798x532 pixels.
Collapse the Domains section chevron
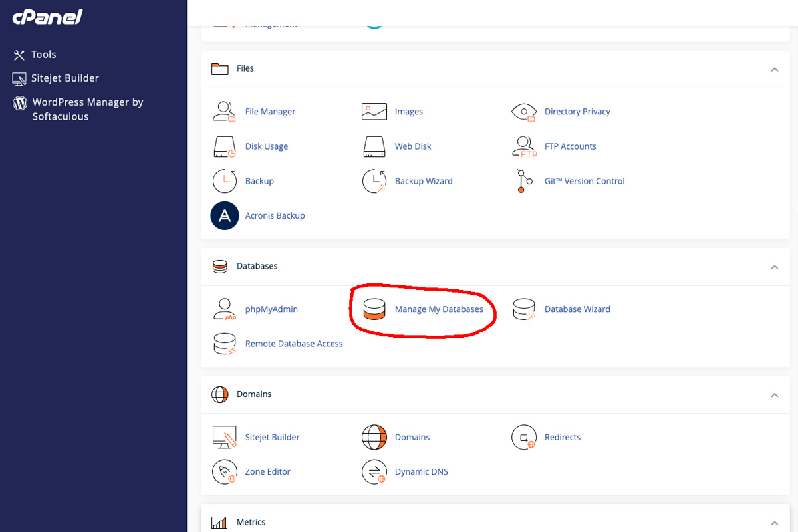point(775,395)
